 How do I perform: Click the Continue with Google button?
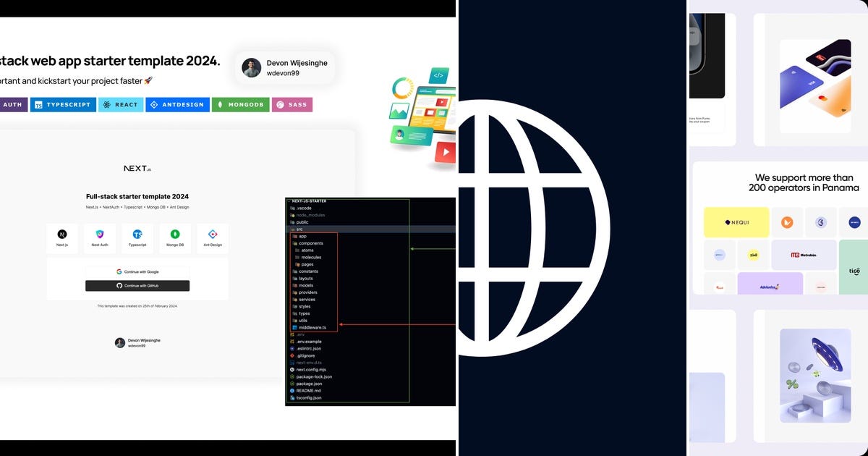[137, 271]
